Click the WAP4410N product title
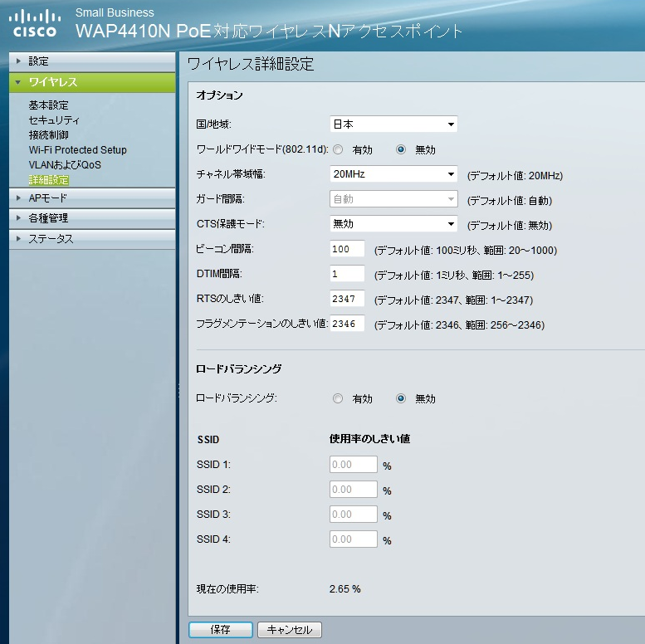This screenshot has height=644, width=645. pyautogui.click(x=269, y=32)
